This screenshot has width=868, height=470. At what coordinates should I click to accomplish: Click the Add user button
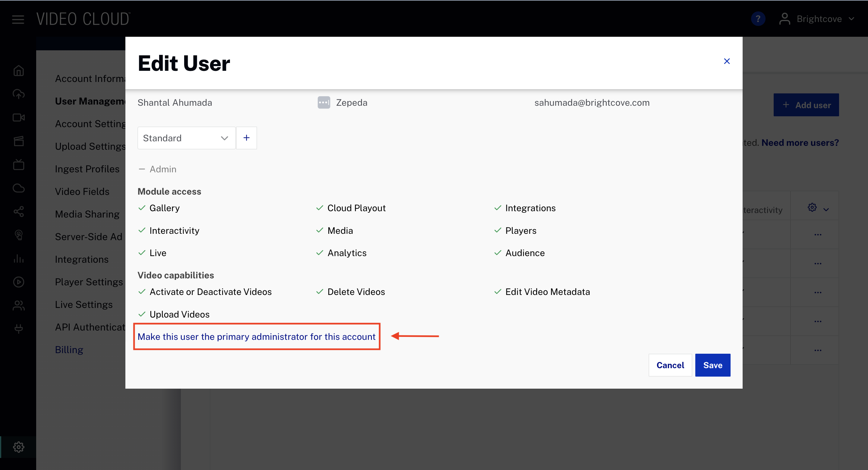806,105
